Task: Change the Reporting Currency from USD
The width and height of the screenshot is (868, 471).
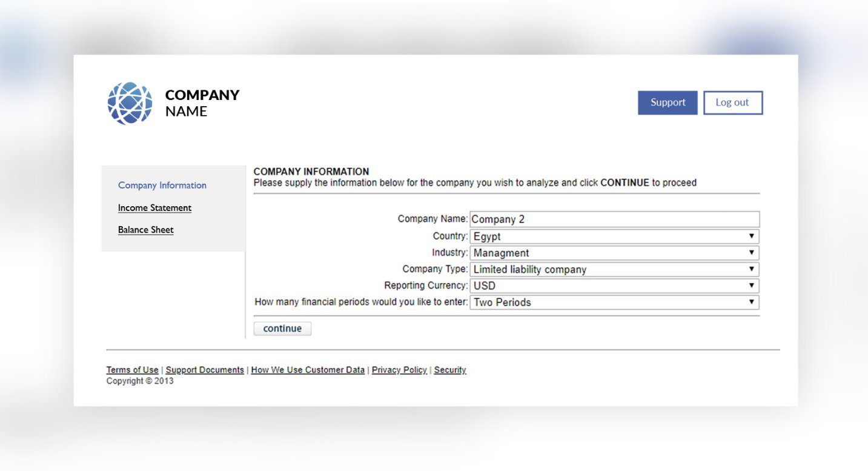Action: point(614,286)
